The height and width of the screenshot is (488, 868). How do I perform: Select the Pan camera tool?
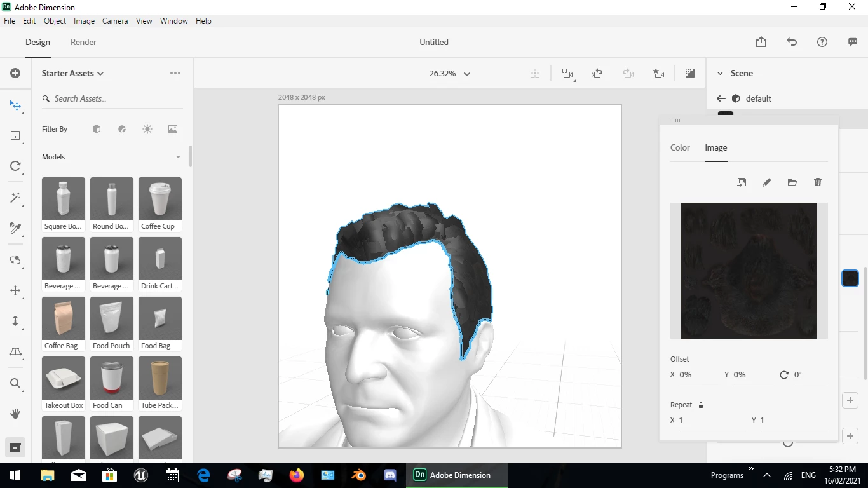pos(15,290)
